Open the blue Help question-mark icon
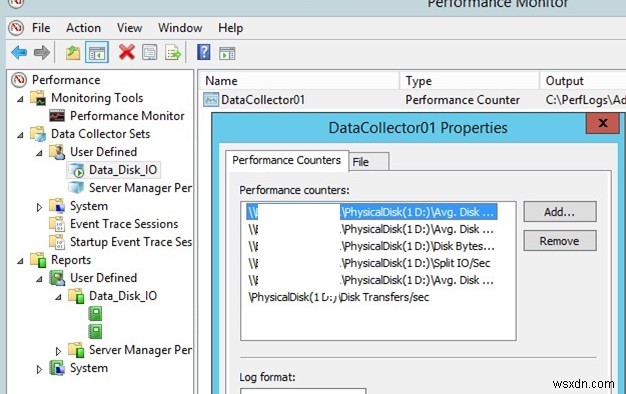The height and width of the screenshot is (394, 626). click(204, 52)
